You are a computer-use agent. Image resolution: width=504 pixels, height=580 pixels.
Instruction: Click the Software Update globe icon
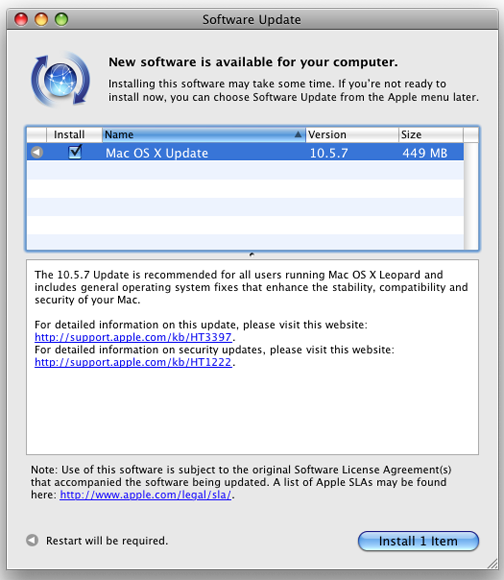tap(60, 79)
